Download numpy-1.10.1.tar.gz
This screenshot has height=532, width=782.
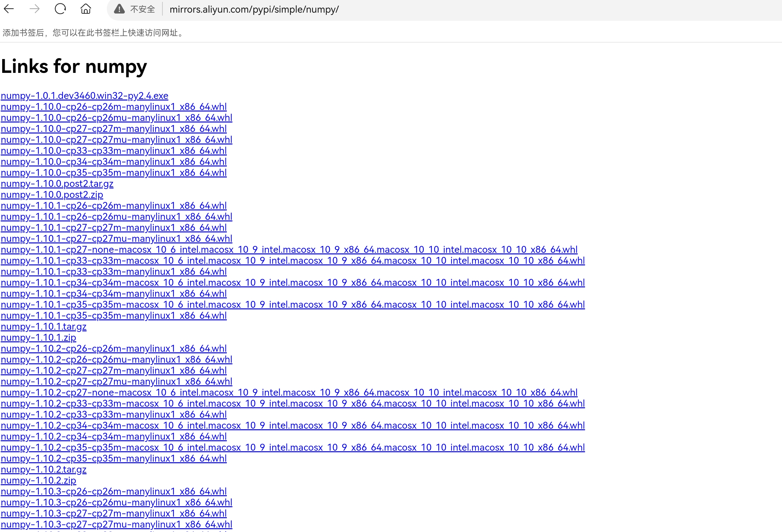43,327
